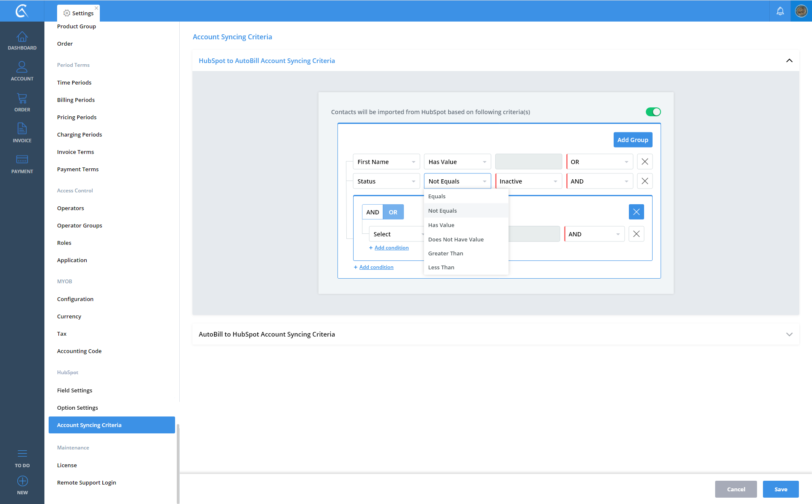
Task: Open the First Name field dropdown
Action: click(x=386, y=162)
